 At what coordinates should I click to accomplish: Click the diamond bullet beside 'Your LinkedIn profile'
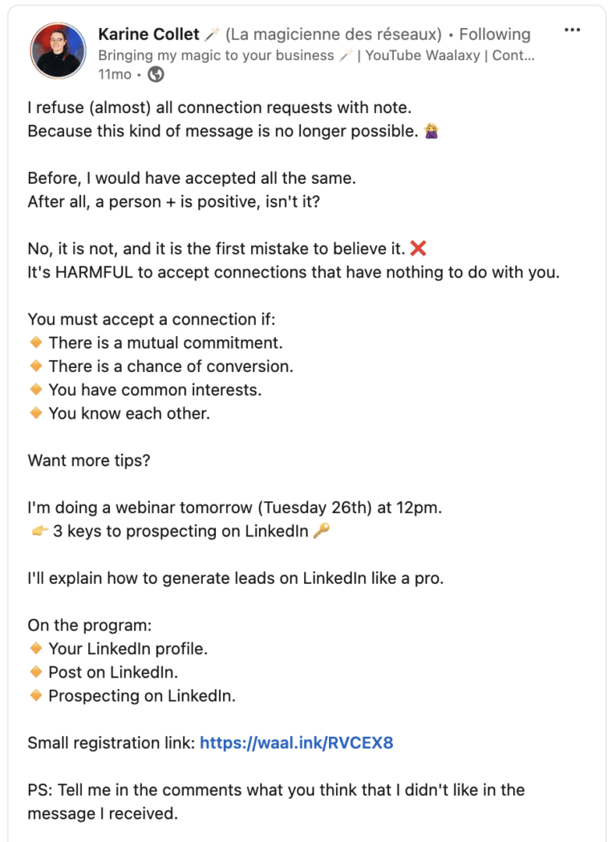tap(36, 649)
